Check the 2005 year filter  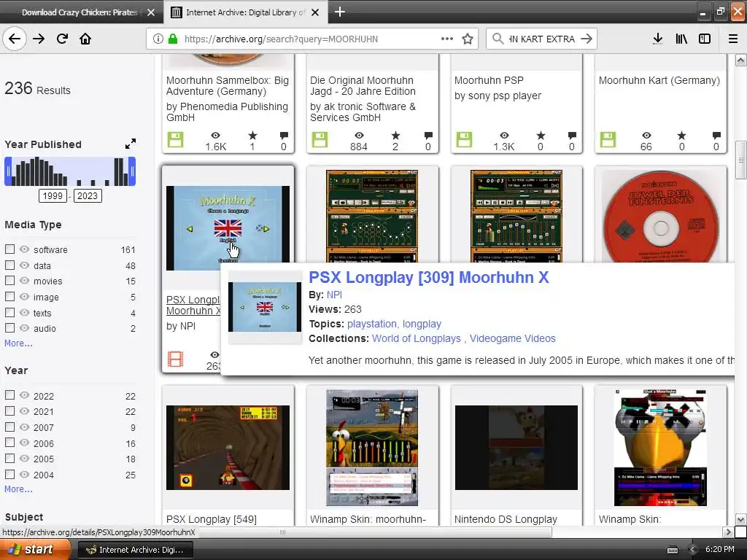point(9,458)
